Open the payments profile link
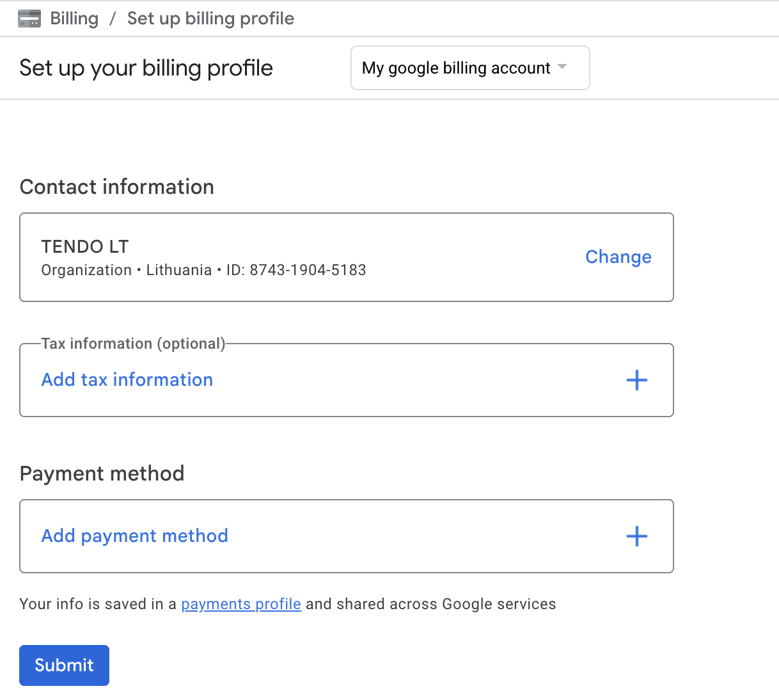Viewport: 779px width, 700px height. tap(241, 604)
